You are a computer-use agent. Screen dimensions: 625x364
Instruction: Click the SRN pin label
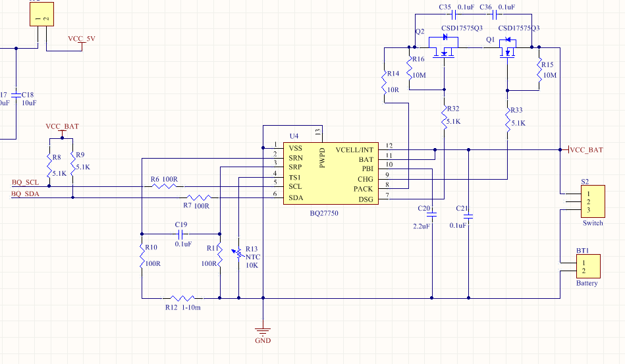[296, 158]
